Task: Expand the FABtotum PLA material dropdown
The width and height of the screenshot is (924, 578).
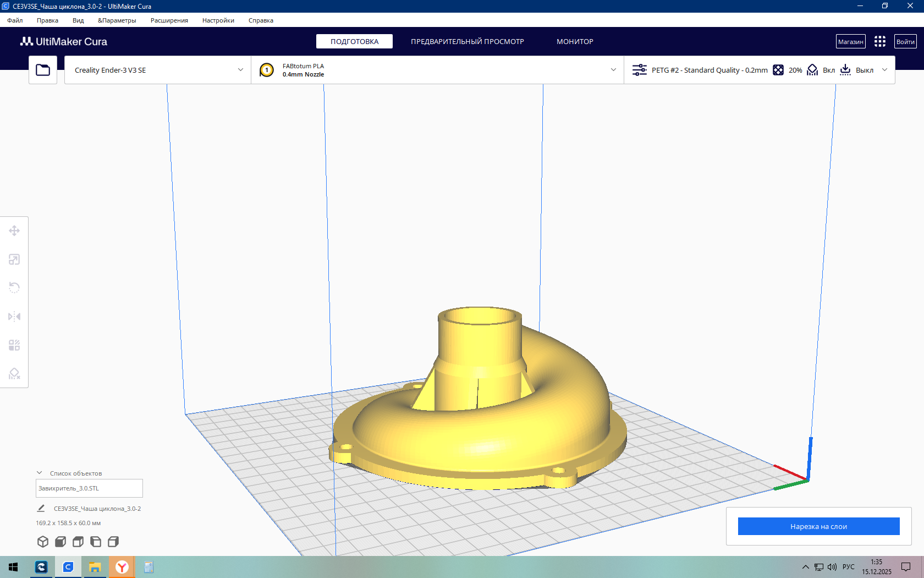Action: [438, 70]
